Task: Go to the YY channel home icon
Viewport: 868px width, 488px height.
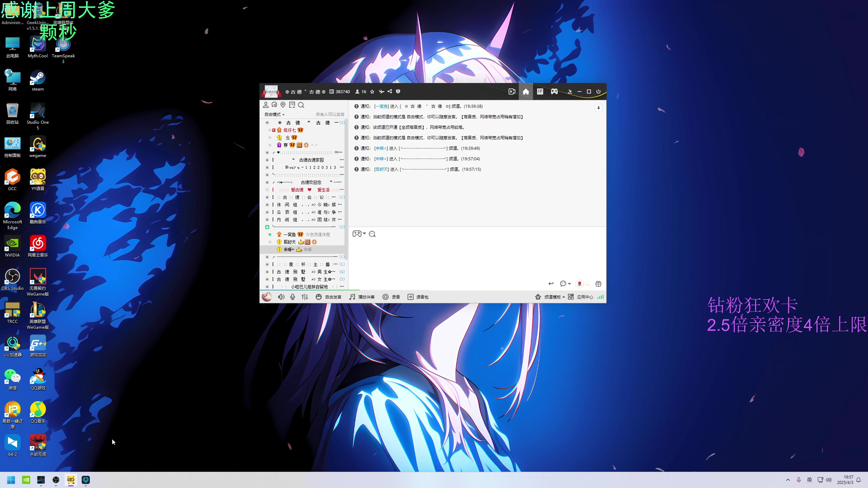Action: (x=526, y=91)
